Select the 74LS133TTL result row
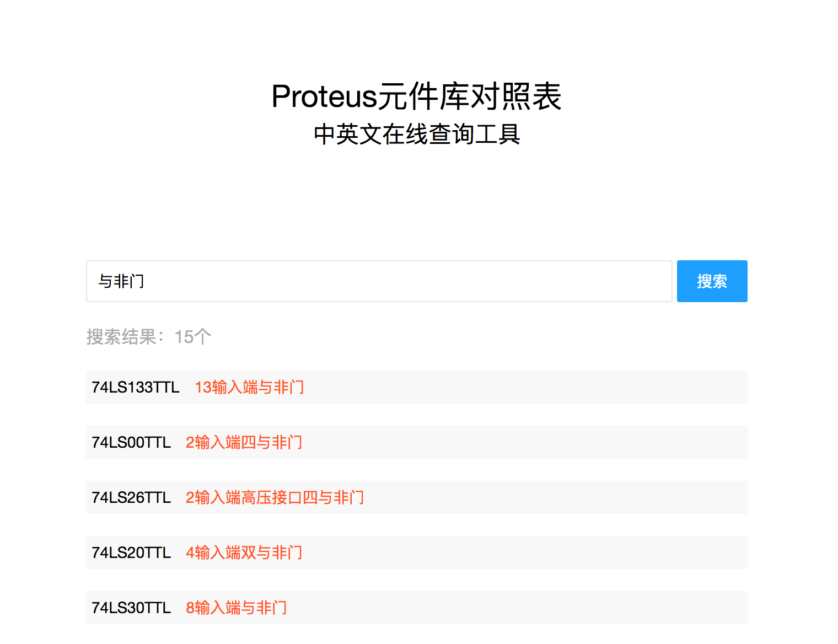Image resolution: width=838 pixels, height=644 pixels. pyautogui.click(x=417, y=387)
